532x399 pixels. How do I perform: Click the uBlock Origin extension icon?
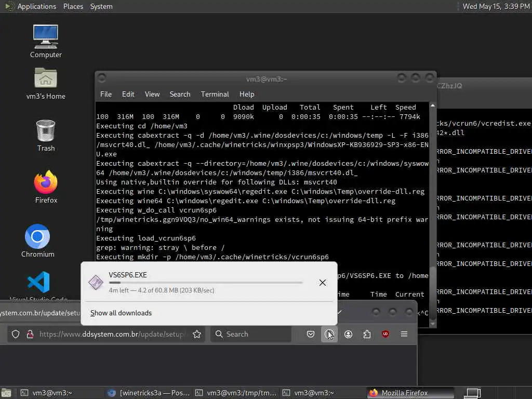coord(385,334)
